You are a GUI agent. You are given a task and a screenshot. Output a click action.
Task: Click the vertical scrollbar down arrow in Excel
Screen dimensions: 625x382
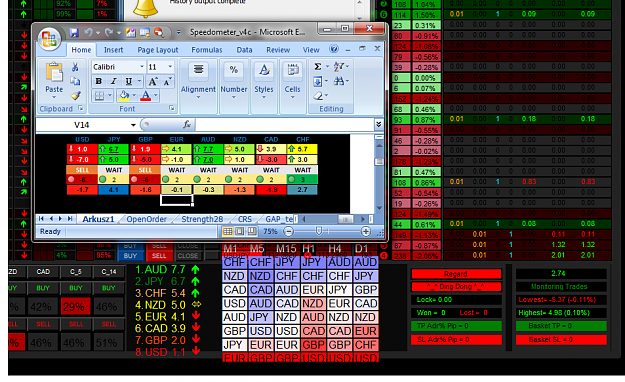pos(379,208)
